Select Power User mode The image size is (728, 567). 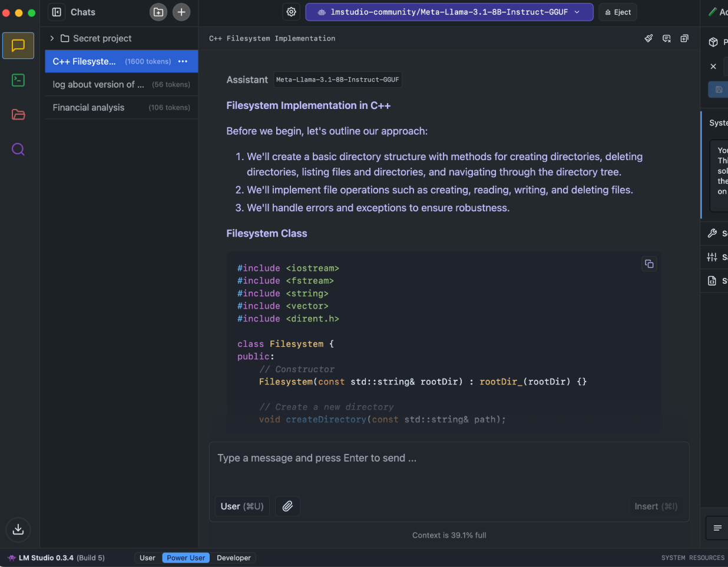point(186,558)
